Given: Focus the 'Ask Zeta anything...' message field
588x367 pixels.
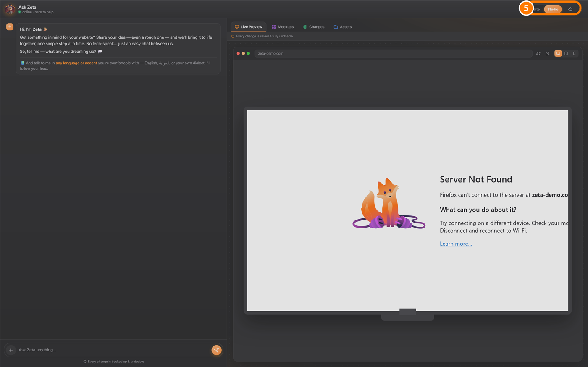Looking at the screenshot, I should point(113,350).
